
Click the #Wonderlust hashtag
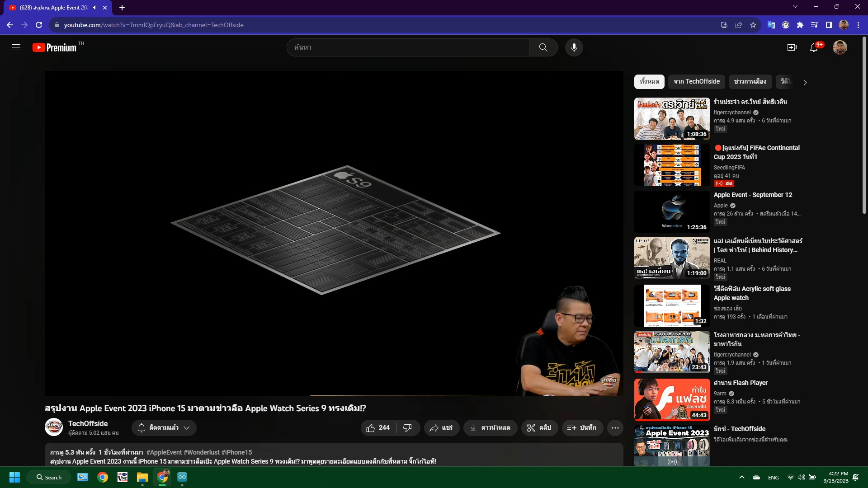point(201,452)
